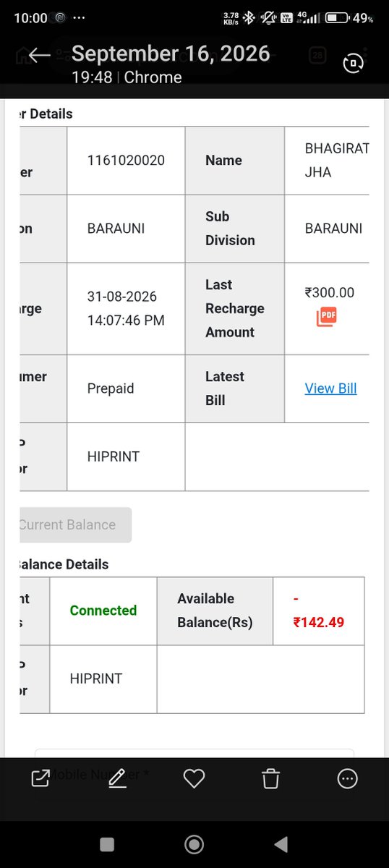Tap the circular home navigation button
Screen dimensions: 389x868
(x=194, y=844)
